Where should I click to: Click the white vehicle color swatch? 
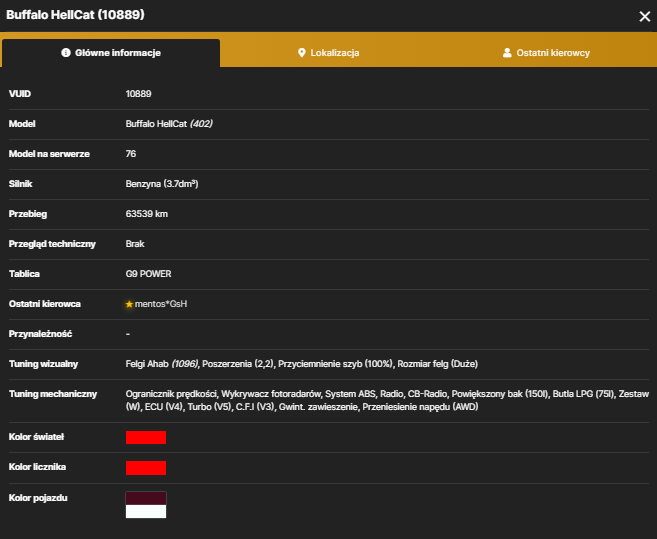tap(146, 511)
